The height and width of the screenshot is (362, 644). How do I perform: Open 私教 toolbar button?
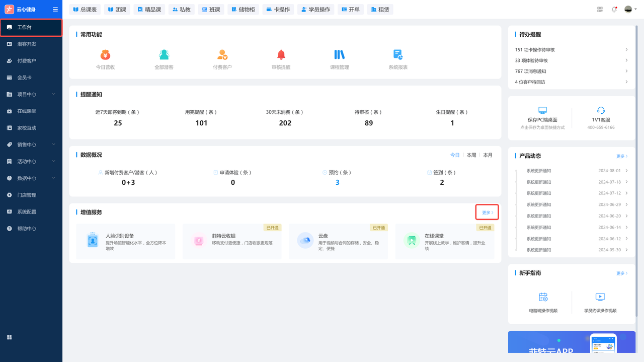tap(182, 10)
